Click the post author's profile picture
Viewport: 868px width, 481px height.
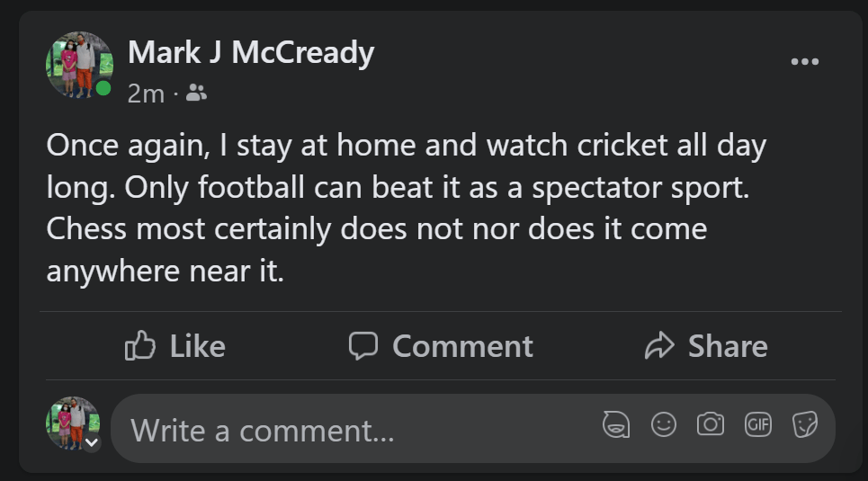click(x=78, y=64)
